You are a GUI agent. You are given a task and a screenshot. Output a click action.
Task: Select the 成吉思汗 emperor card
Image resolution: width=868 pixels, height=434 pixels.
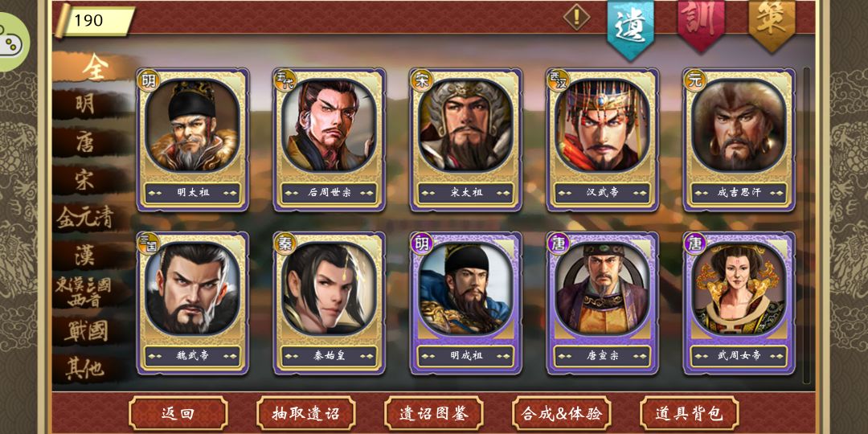(x=739, y=140)
